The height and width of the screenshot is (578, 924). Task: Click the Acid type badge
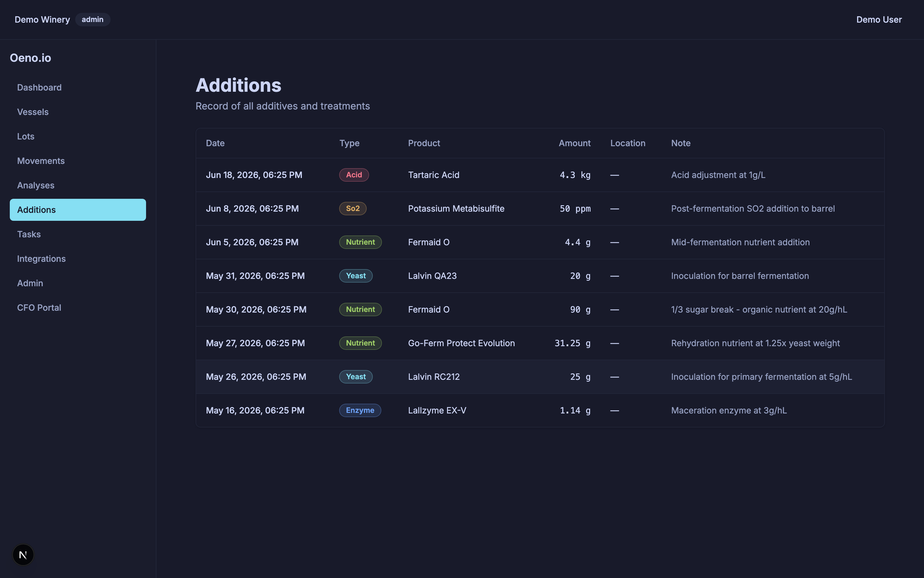click(354, 175)
